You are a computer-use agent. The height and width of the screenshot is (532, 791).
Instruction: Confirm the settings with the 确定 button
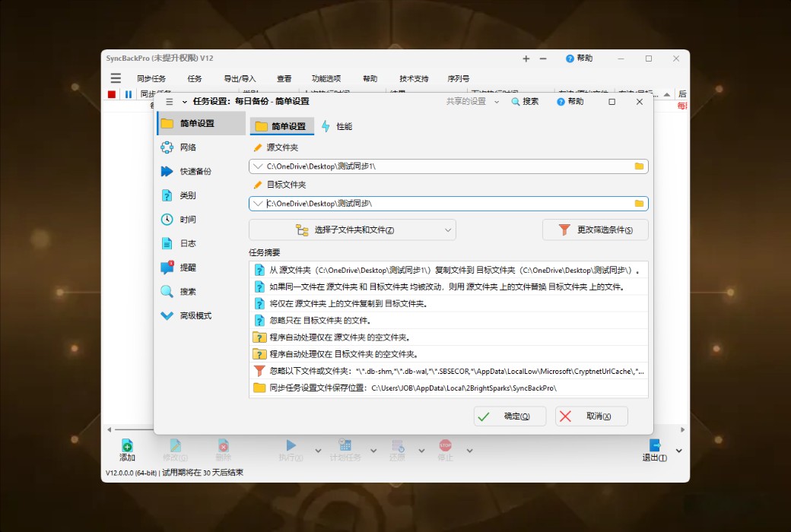tap(510, 416)
